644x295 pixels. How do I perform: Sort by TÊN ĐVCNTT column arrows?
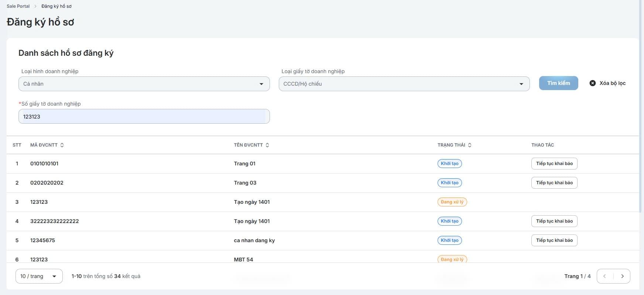[267, 145]
